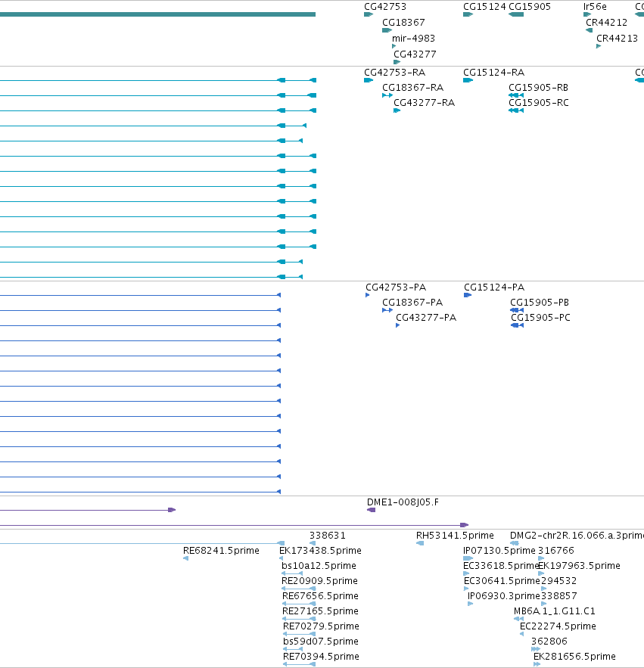Open protein CG15124-PA
This screenshot has width=644, height=668.
(x=494, y=287)
